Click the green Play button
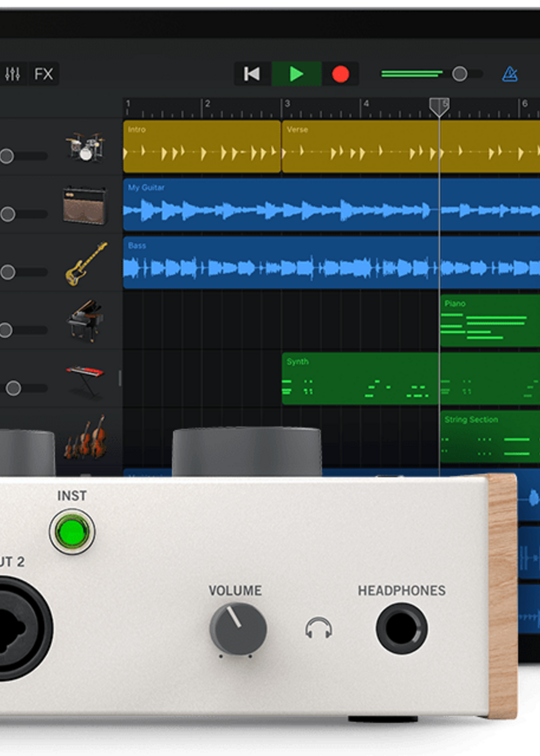This screenshot has height=756, width=540. [x=296, y=74]
